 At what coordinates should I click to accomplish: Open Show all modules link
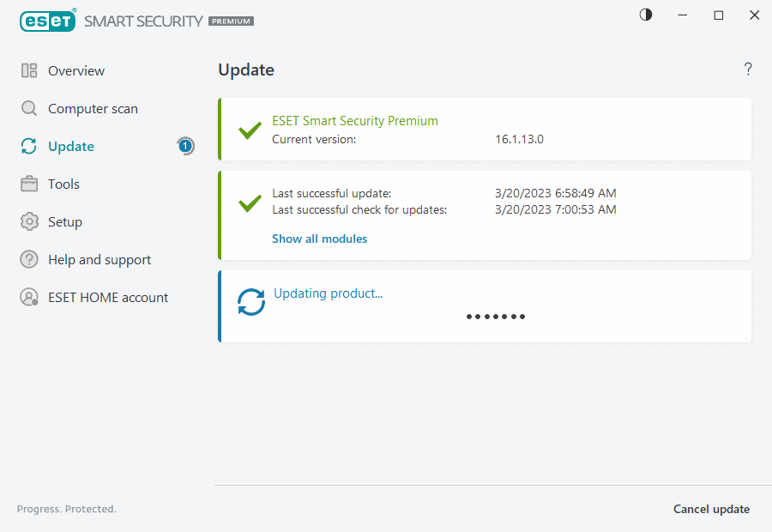[319, 239]
